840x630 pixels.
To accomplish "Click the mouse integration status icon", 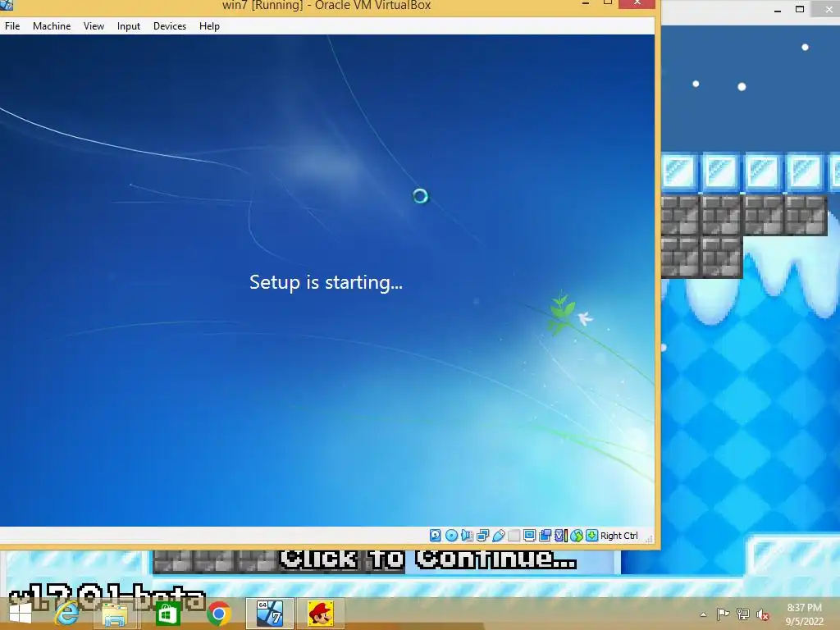I will click(577, 536).
